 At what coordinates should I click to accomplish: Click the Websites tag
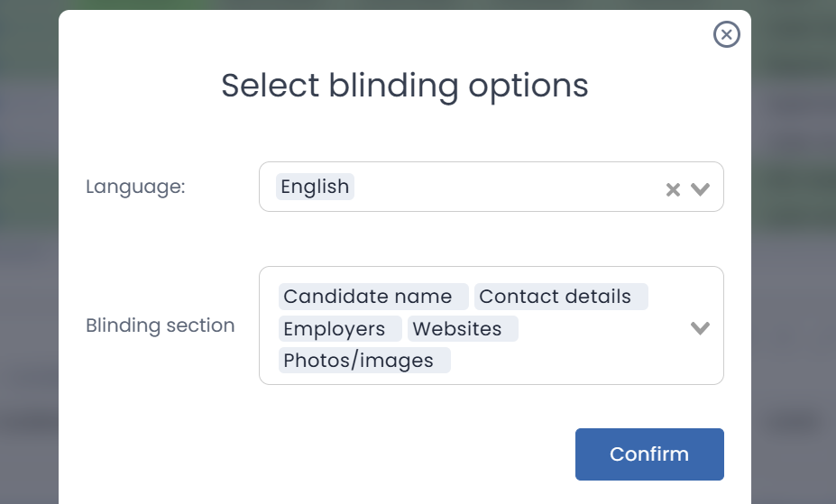click(458, 329)
